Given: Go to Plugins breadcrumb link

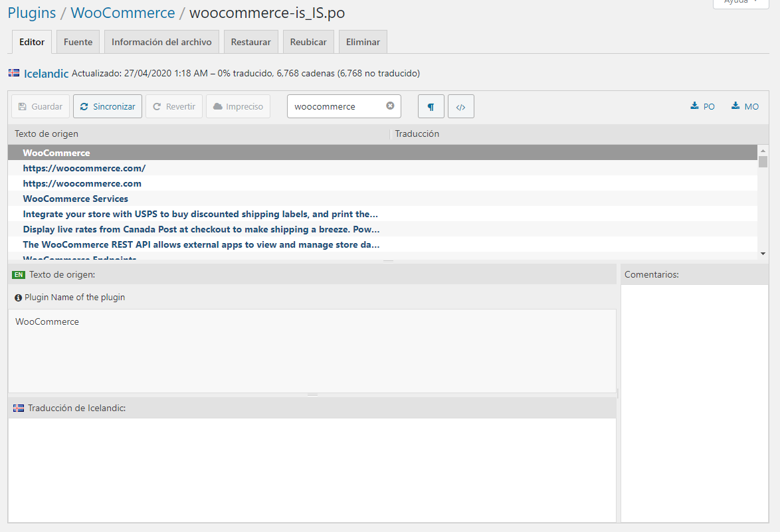Looking at the screenshot, I should 32,13.
